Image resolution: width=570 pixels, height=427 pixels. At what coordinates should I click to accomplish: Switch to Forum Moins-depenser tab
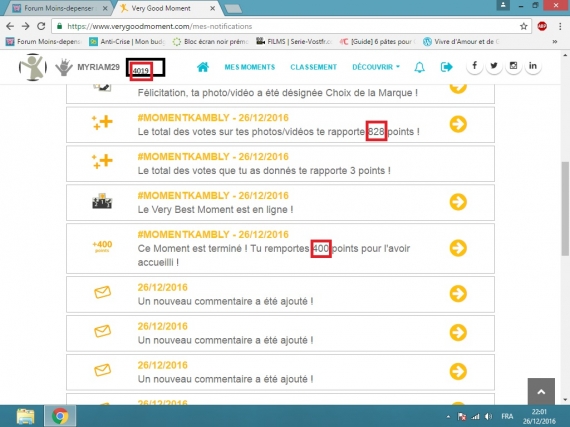click(58, 8)
